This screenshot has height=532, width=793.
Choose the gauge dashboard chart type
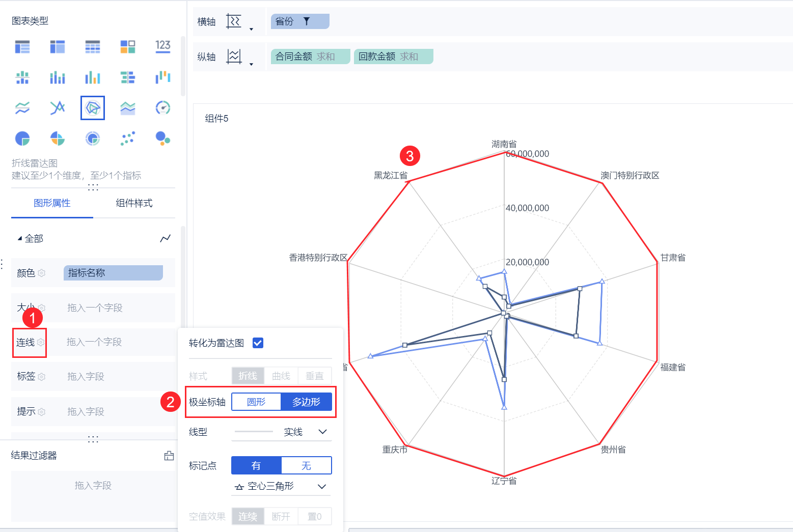click(x=163, y=108)
